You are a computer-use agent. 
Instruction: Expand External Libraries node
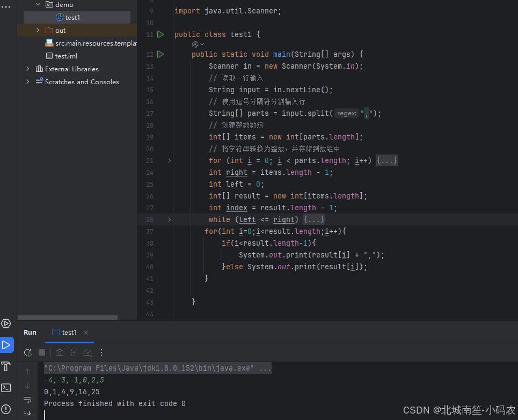click(x=28, y=69)
